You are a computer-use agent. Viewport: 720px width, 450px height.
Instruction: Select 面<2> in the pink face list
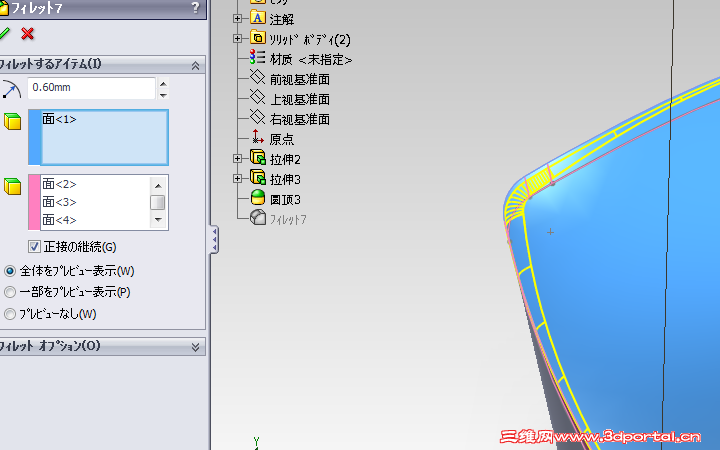click(x=59, y=184)
